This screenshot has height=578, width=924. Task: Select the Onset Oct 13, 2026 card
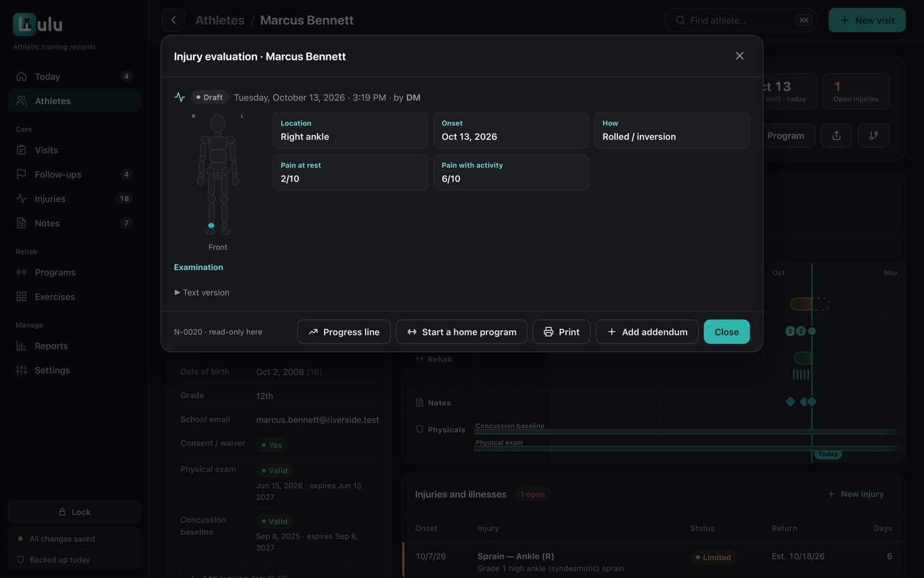pos(511,131)
